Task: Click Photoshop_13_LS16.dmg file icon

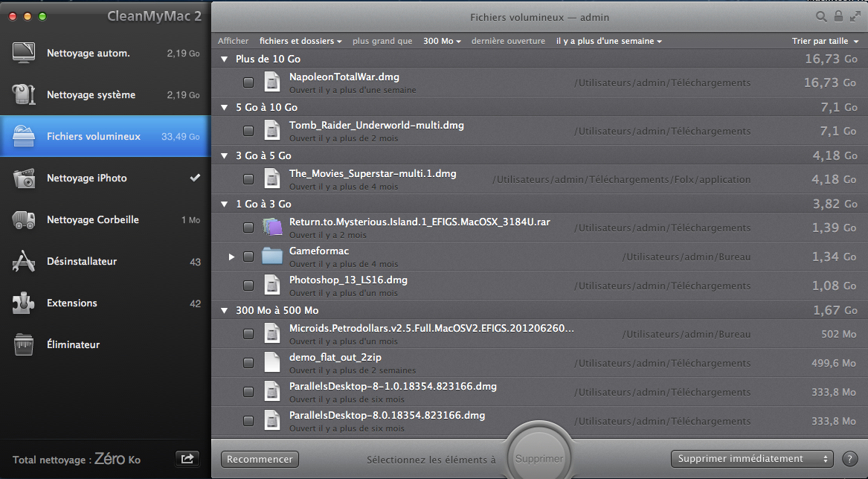Action: (271, 285)
